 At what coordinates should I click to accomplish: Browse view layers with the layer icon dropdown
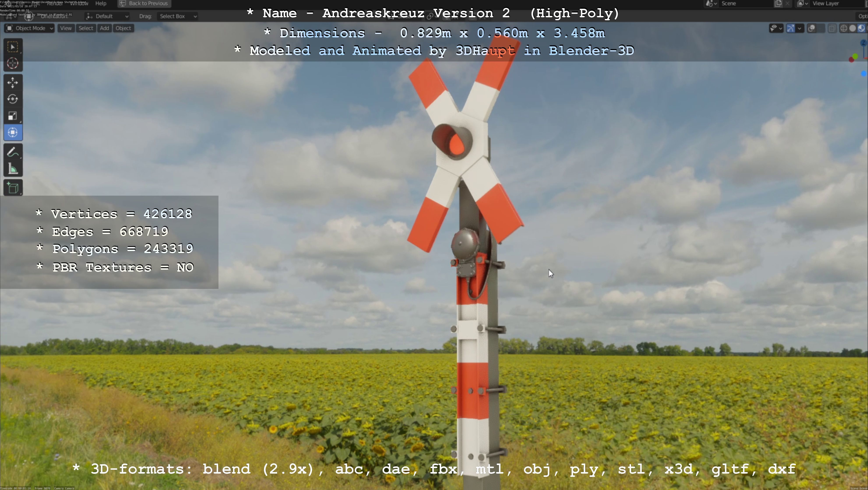tap(803, 3)
